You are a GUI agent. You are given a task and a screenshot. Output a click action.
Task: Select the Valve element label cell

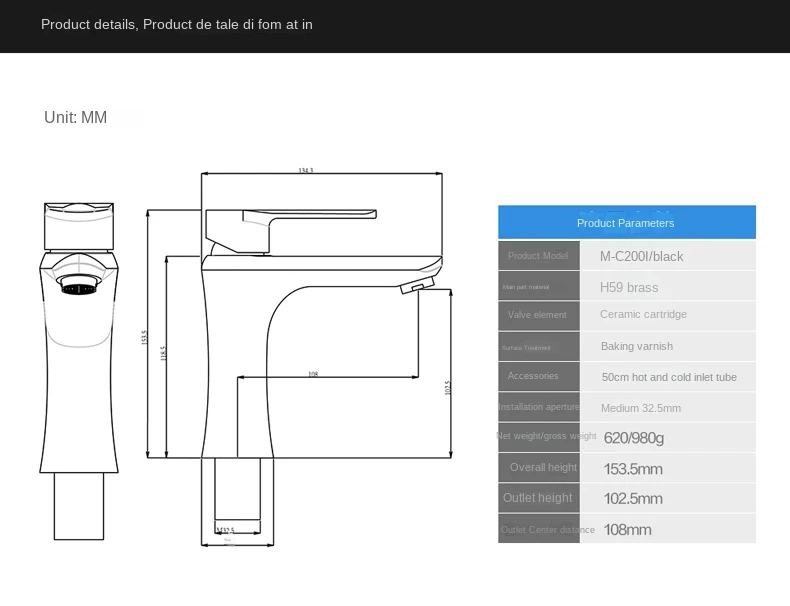[x=538, y=315]
